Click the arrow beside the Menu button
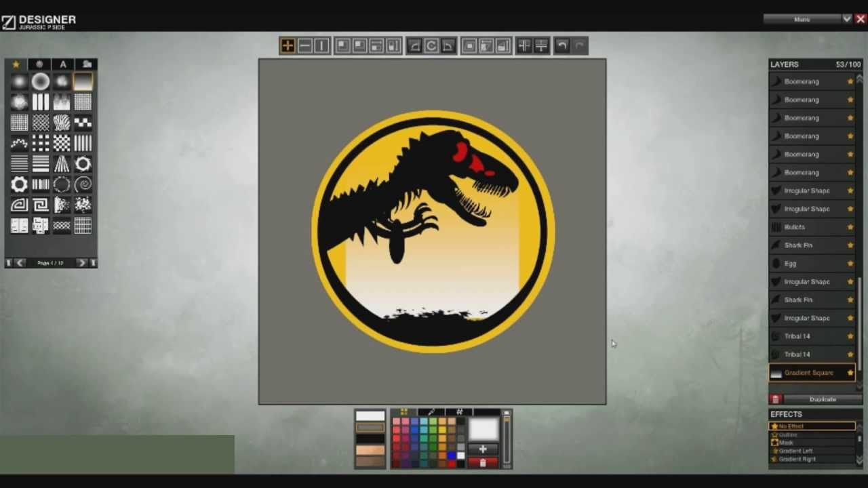This screenshot has width=868, height=488. (x=847, y=19)
